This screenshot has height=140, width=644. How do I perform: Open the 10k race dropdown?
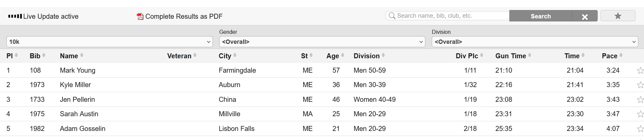pyautogui.click(x=109, y=42)
